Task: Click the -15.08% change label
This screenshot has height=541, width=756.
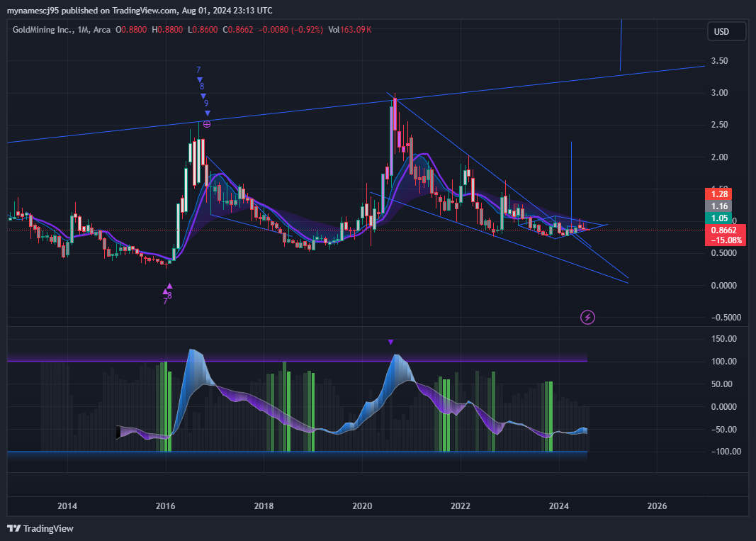Action: 725,240
